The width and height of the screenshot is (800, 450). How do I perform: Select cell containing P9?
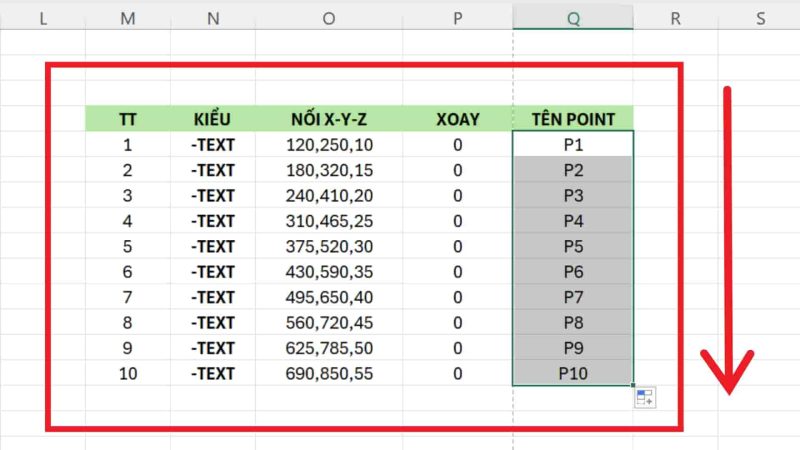pos(573,348)
